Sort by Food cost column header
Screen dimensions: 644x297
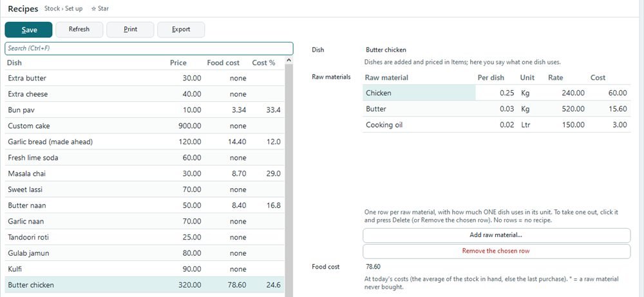223,63
